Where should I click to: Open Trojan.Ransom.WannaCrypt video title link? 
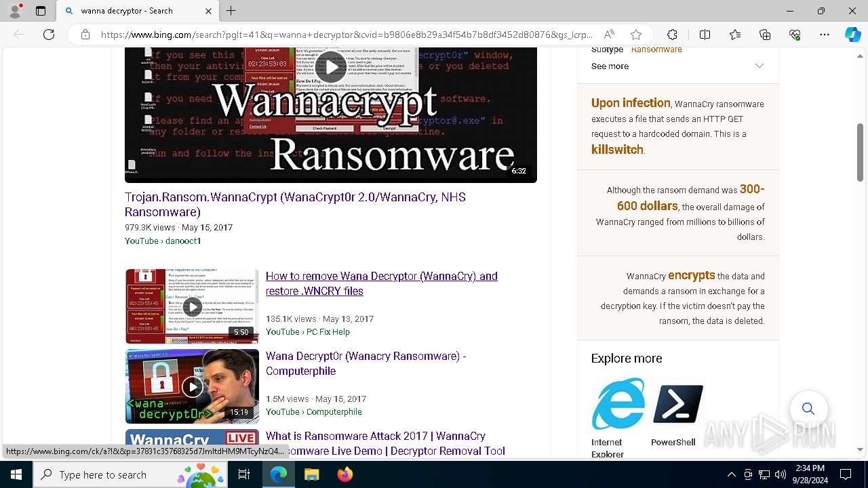click(x=295, y=204)
